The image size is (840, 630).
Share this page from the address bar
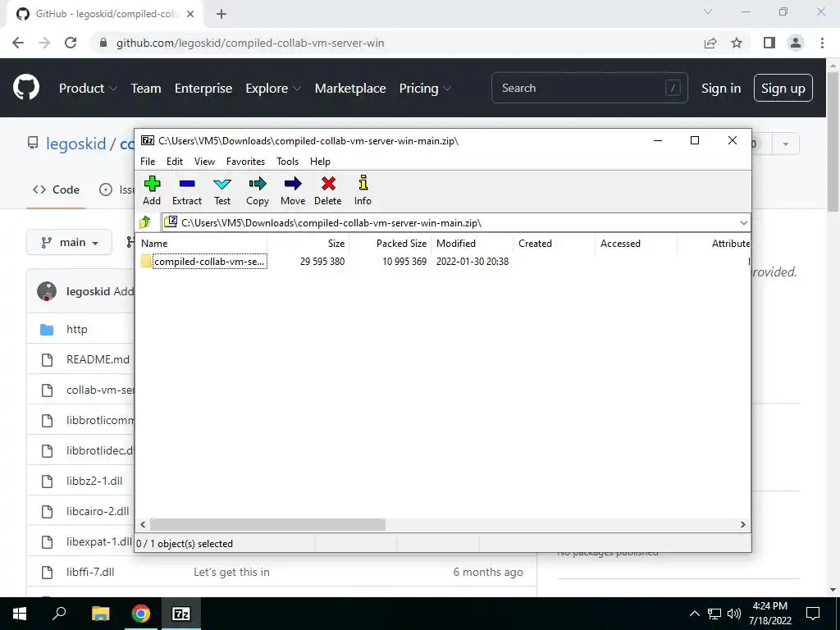click(x=710, y=43)
